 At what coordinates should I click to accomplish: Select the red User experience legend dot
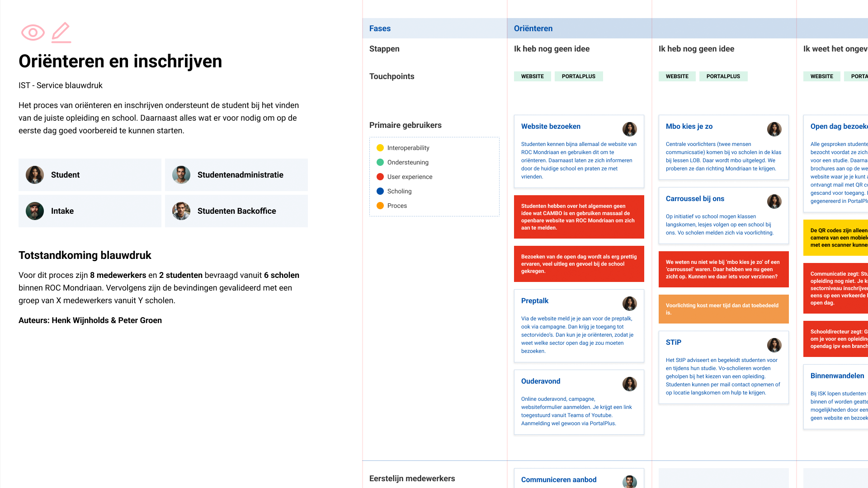point(380,177)
